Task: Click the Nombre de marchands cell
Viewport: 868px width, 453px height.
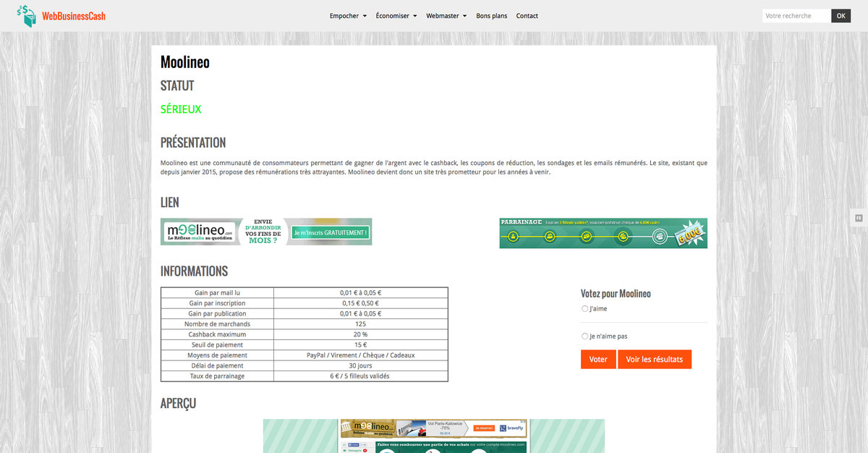Action: point(217,324)
